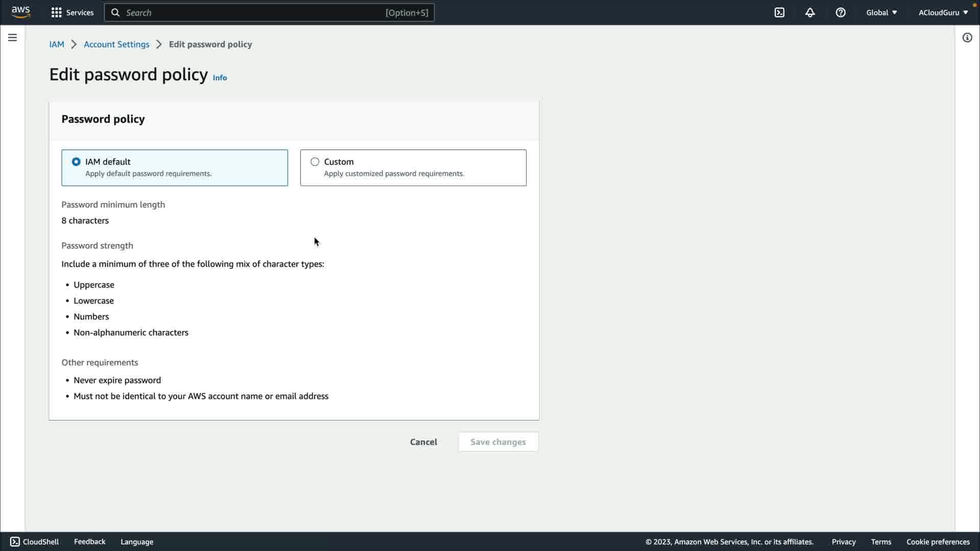Click the Save changes button

pyautogui.click(x=498, y=442)
